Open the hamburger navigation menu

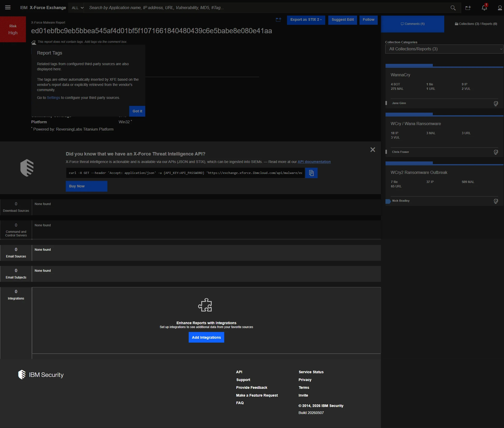[x=8, y=8]
